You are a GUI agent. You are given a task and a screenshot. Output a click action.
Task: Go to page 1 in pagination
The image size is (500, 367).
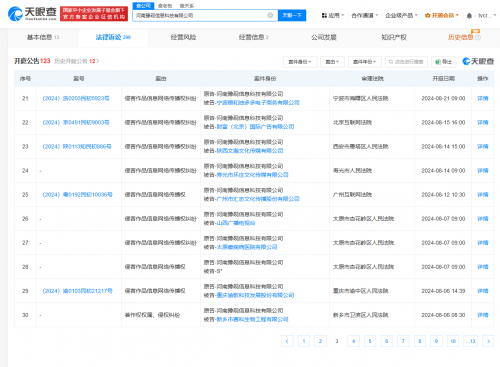click(x=304, y=341)
